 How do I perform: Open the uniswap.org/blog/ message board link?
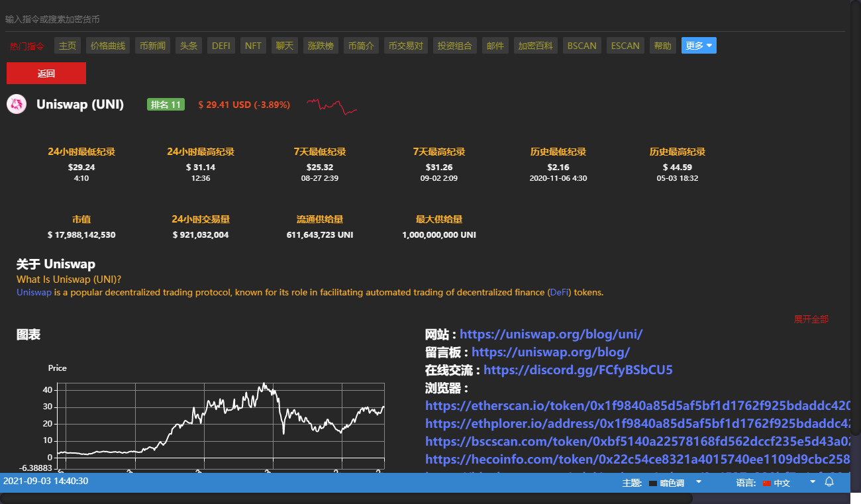550,352
